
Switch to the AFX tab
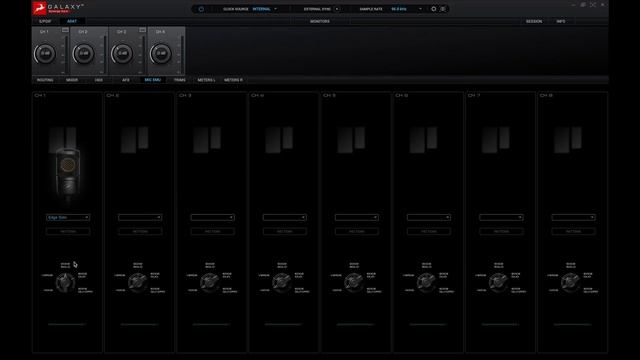pyautogui.click(x=126, y=80)
